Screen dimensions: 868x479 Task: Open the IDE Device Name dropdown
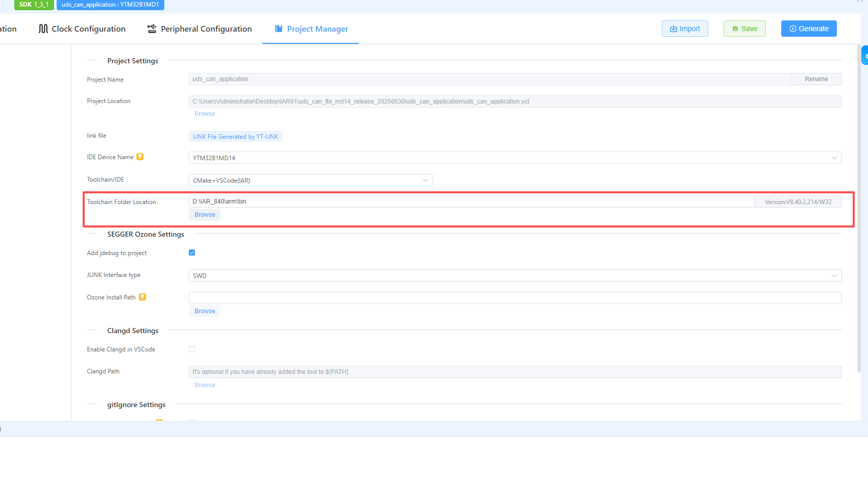coord(514,158)
